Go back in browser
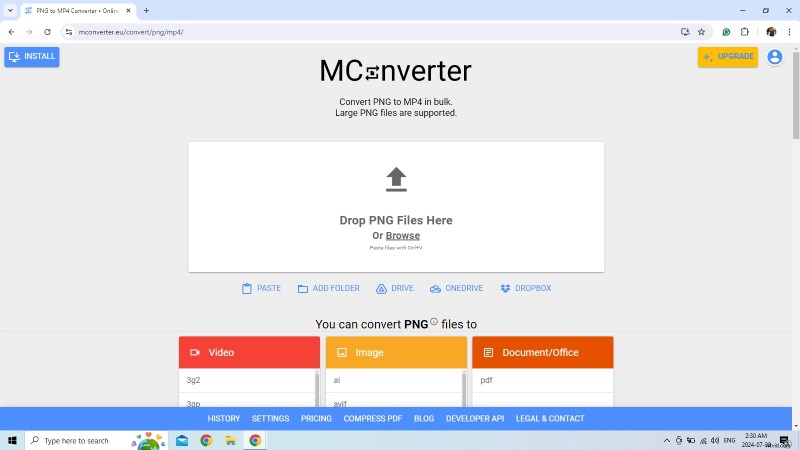800x450 pixels. click(11, 32)
